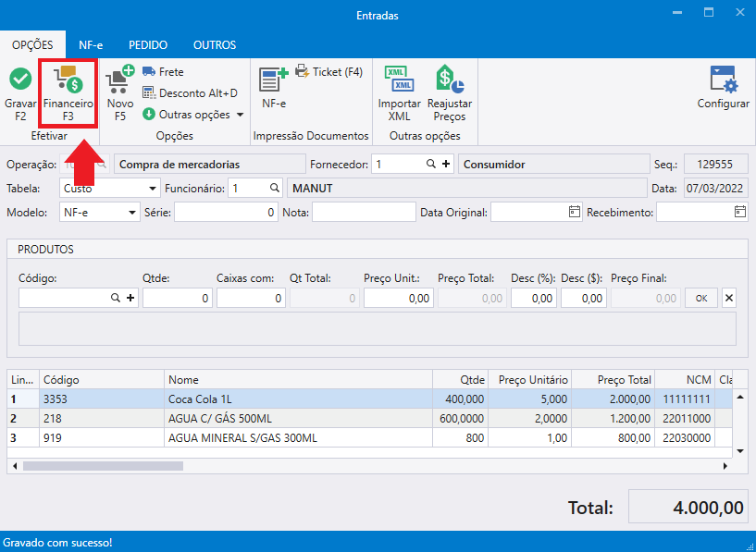Open Data Original calendar picker
This screenshot has height=552, width=756.
[x=575, y=212]
